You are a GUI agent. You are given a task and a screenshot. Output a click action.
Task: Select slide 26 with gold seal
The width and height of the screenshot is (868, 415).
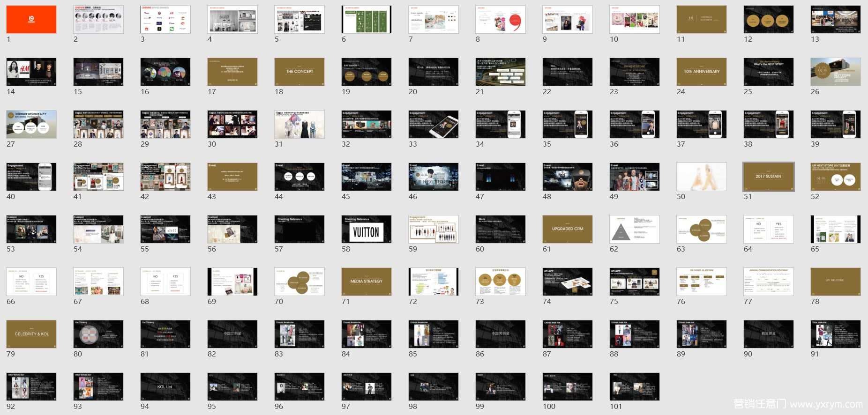pos(836,72)
